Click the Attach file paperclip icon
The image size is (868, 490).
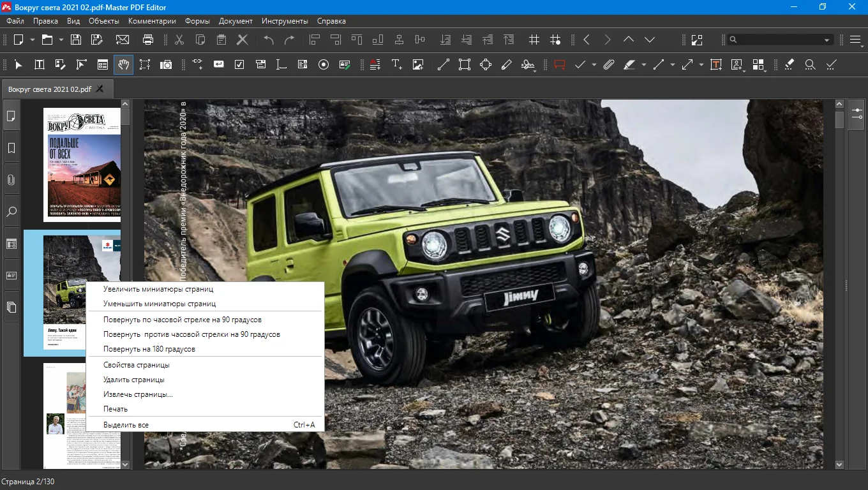608,64
